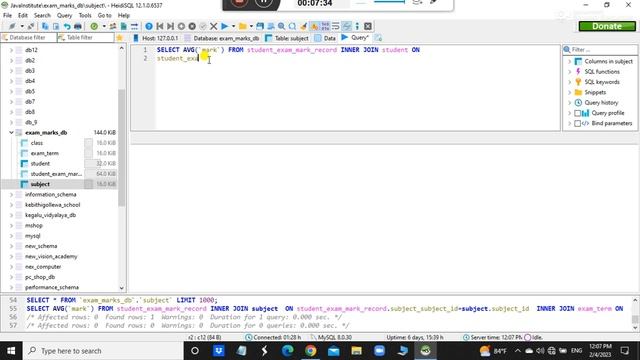The image size is (640, 360).
Task: Click the favorites star icon beside Table filter
Action: pyautogui.click(x=120, y=38)
